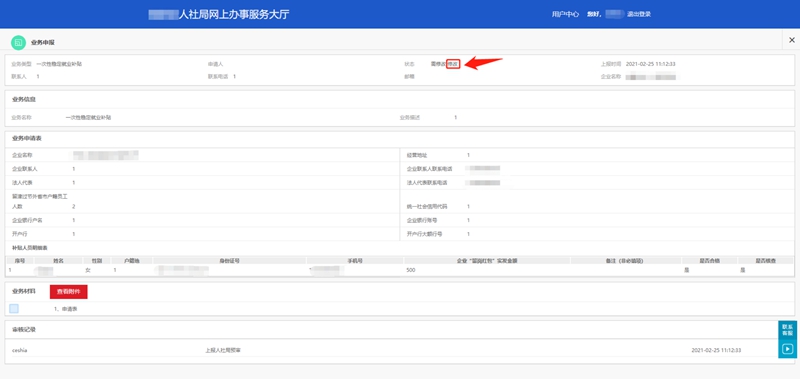
Task: Click the 修改 link next to status
Action: (453, 64)
